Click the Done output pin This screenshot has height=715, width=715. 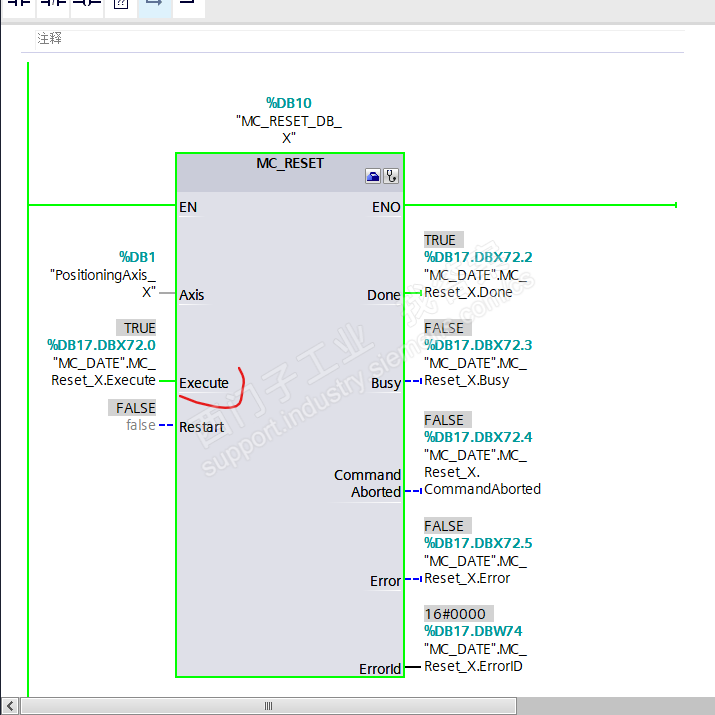pos(384,295)
